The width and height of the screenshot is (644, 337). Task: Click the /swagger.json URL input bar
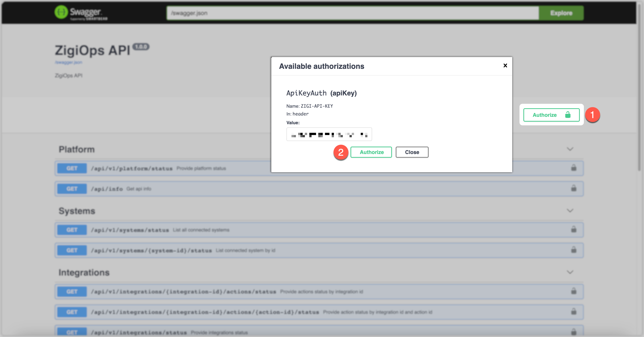point(353,13)
